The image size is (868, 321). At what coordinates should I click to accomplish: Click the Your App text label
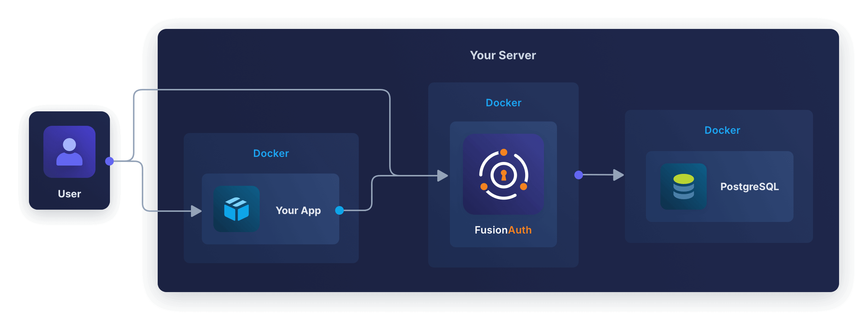pos(298,210)
